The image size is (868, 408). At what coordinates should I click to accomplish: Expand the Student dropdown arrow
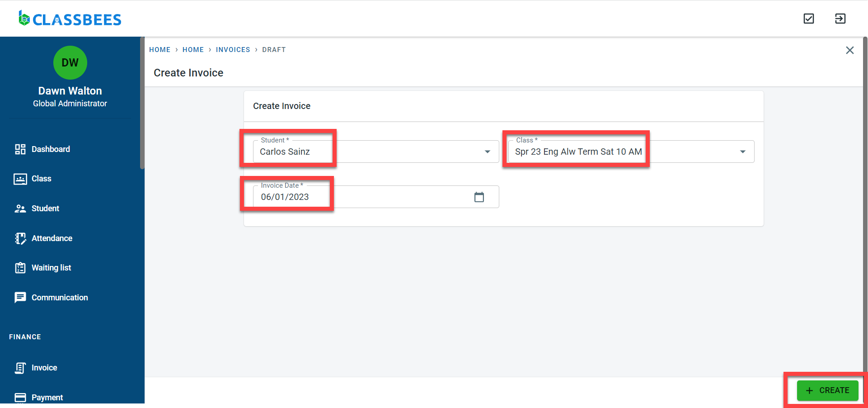pos(487,152)
